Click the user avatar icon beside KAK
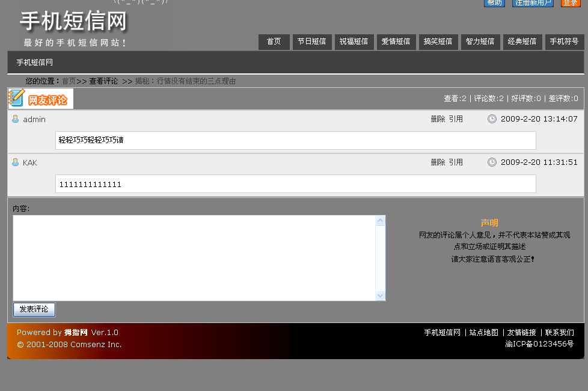 [16, 162]
